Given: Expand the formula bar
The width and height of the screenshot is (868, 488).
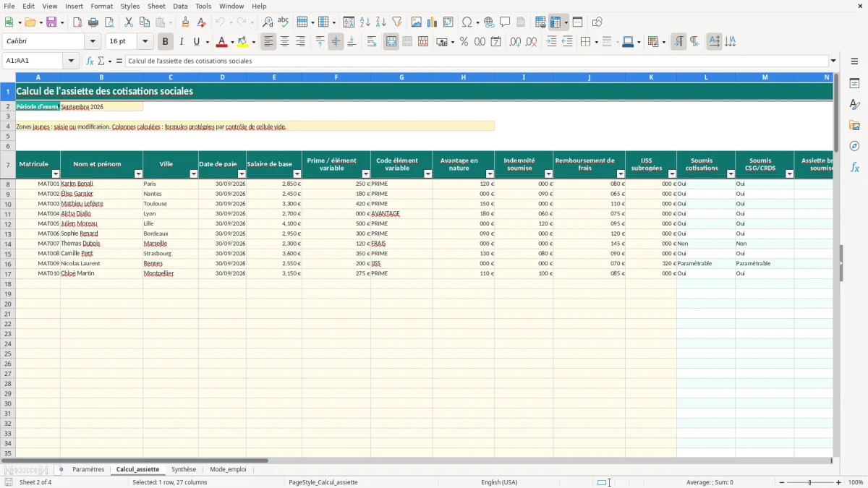Looking at the screenshot, I should (833, 61).
